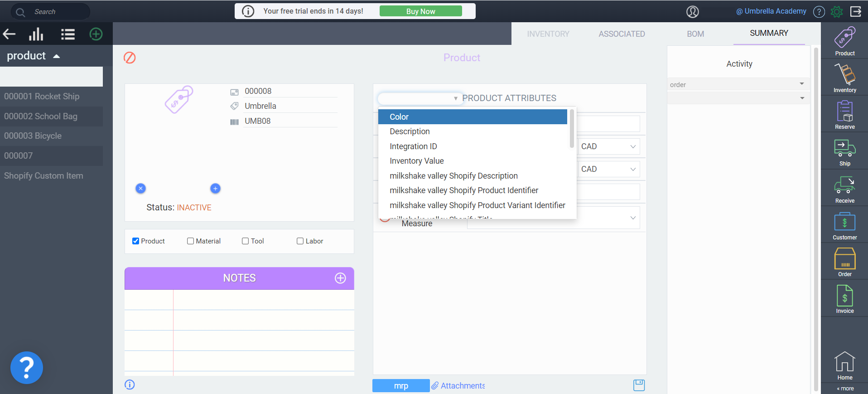Click the product name field Umbrella
Image resolution: width=868 pixels, height=394 pixels.
point(290,106)
